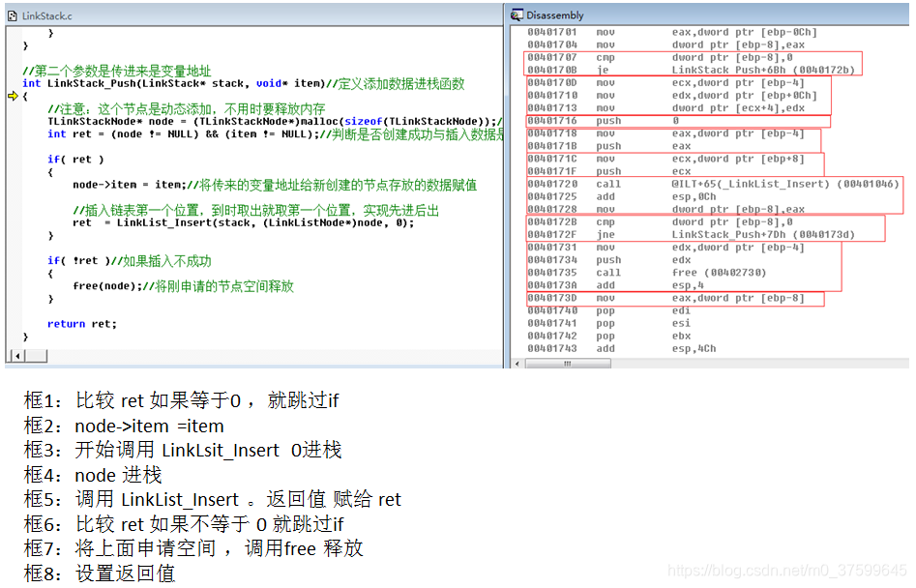Viewport: 916px width, 588px height.
Task: Click the 'pop edi' line at 00401740
Action: 609,310
